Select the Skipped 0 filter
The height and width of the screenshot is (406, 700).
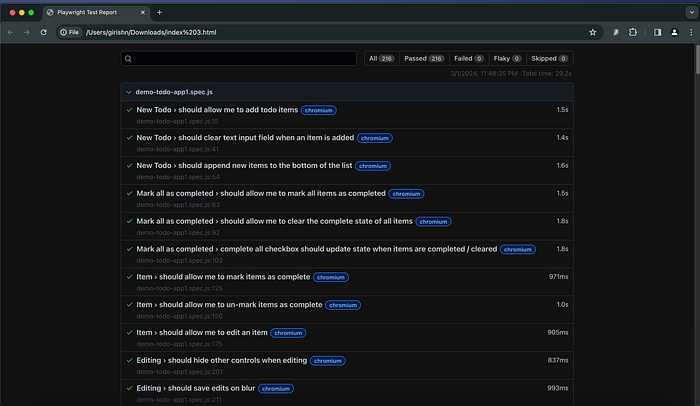pyautogui.click(x=550, y=59)
